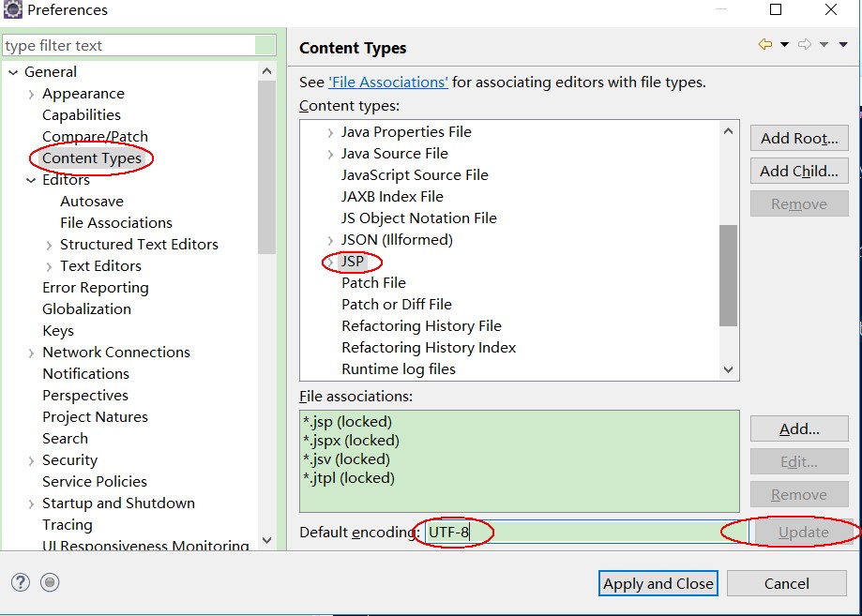
Task: Expand Java Source File node
Action: coord(330,155)
